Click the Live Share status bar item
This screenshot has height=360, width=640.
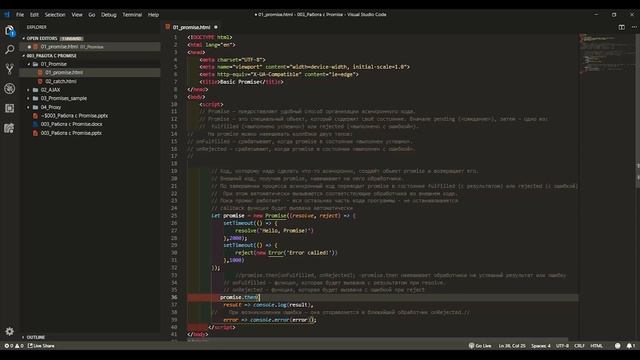[41, 346]
